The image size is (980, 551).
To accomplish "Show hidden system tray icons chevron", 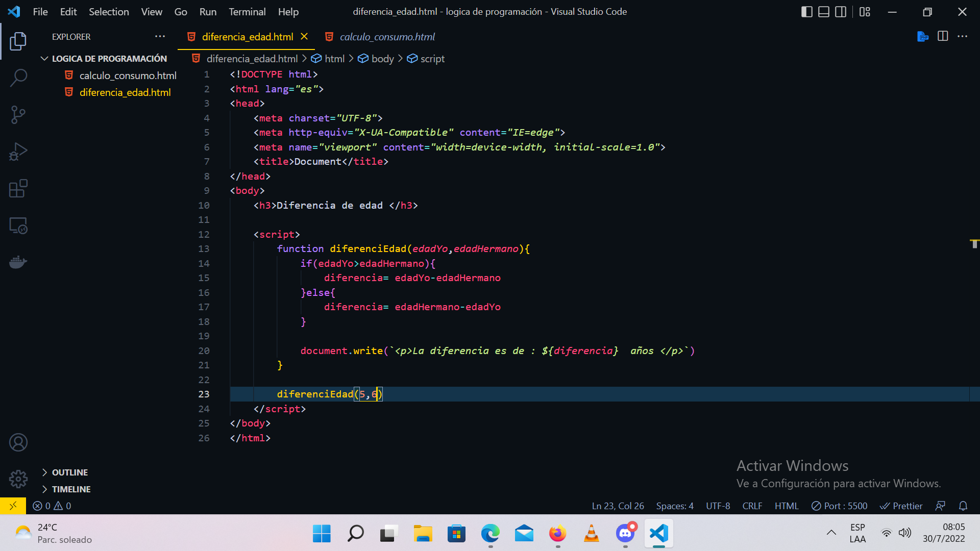I will (831, 533).
